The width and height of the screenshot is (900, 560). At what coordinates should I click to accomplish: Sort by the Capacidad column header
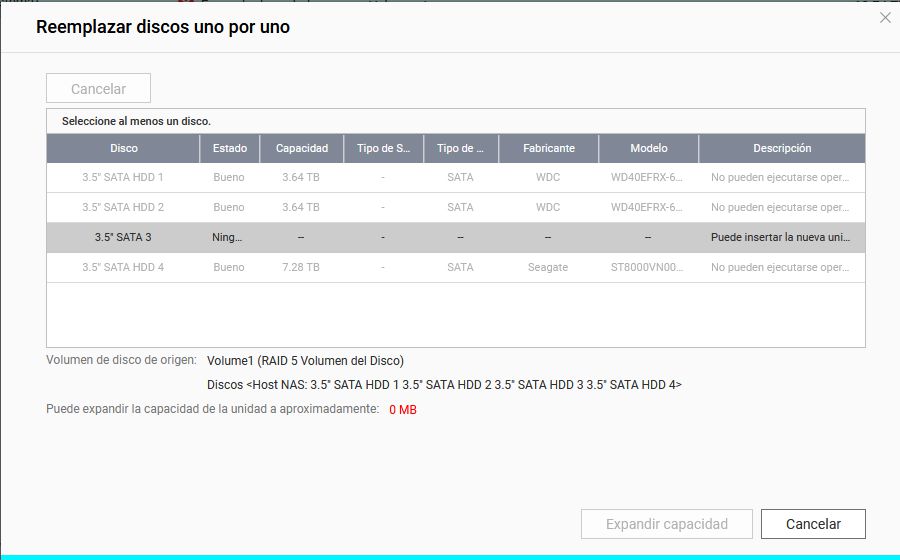[302, 148]
